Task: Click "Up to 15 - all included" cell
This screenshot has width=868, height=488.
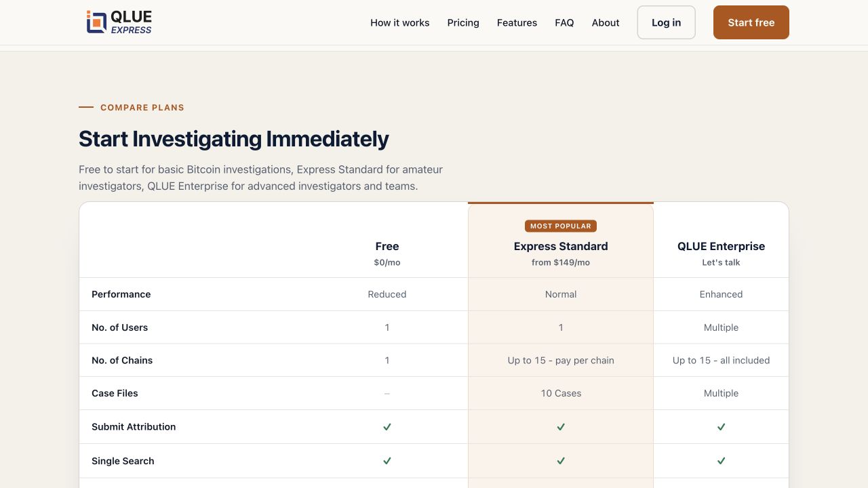Action: (721, 361)
